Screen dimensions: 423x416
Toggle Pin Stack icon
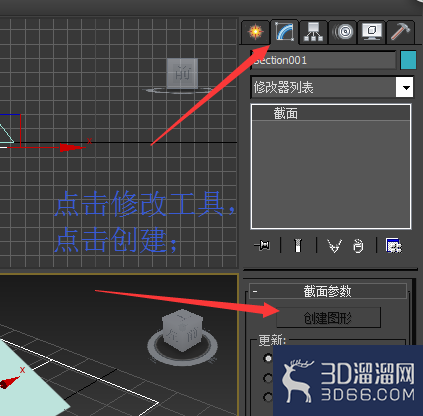[263, 246]
